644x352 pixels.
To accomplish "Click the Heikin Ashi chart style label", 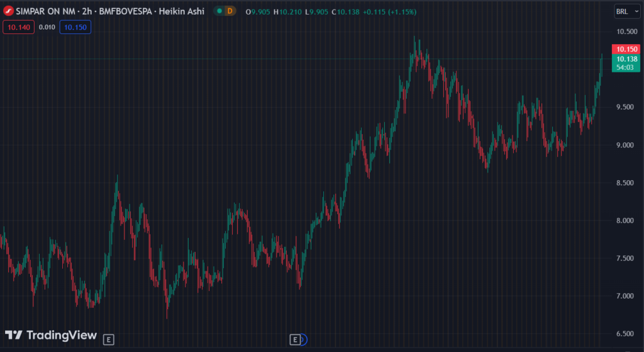I will [x=182, y=11].
